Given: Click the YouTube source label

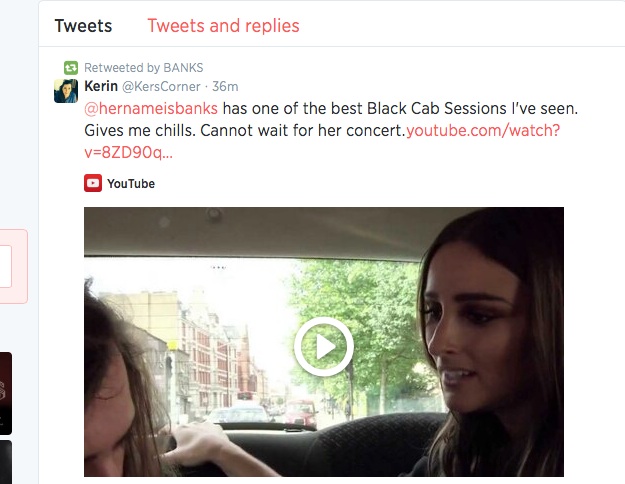Looking at the screenshot, I should click(131, 184).
